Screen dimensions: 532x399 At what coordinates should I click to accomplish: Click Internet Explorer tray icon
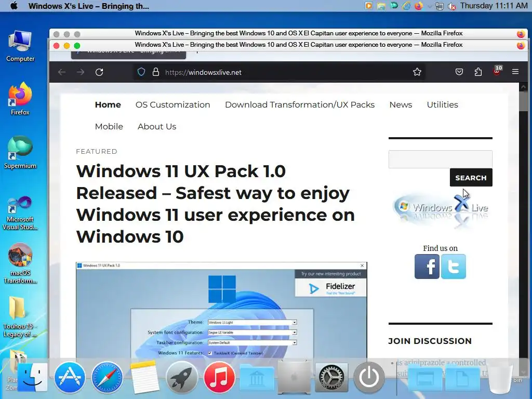(x=406, y=6)
